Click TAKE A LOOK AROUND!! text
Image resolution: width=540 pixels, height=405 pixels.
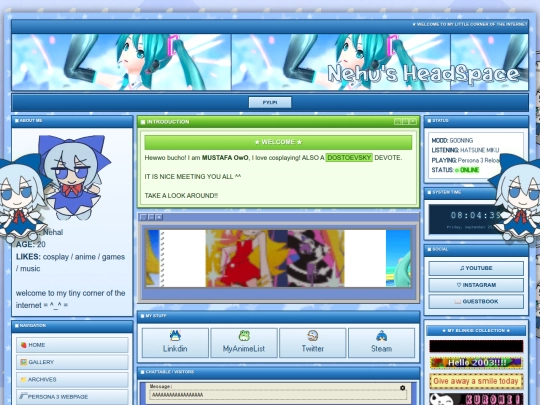tap(181, 196)
